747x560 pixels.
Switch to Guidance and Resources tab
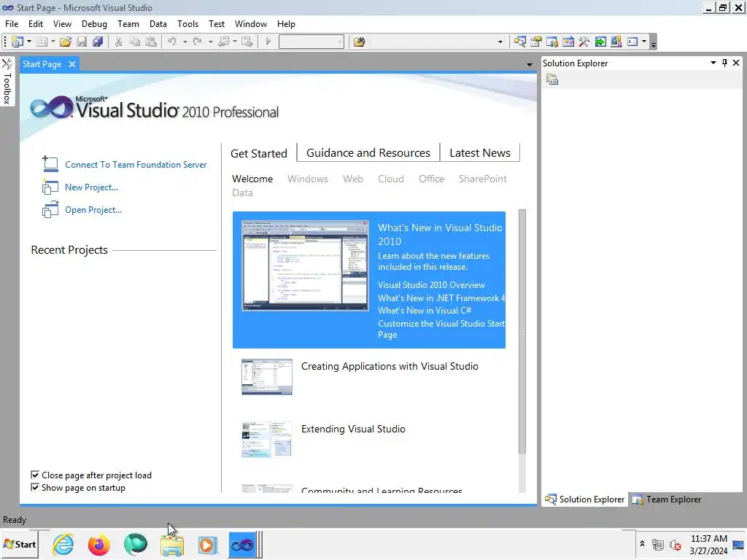(368, 153)
